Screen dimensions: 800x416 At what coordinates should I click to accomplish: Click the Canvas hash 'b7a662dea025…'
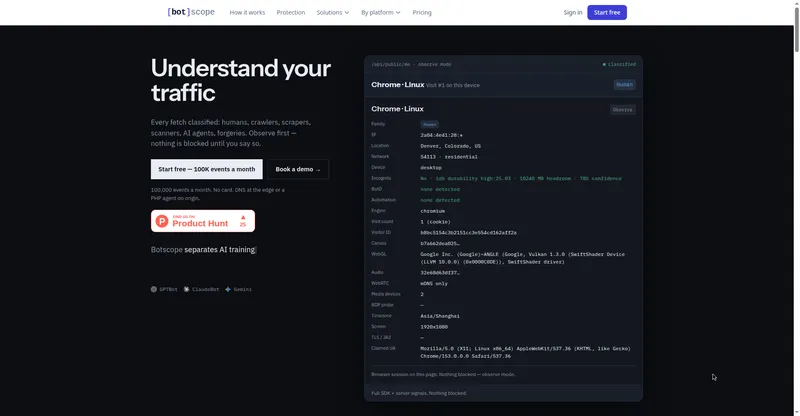coord(440,243)
